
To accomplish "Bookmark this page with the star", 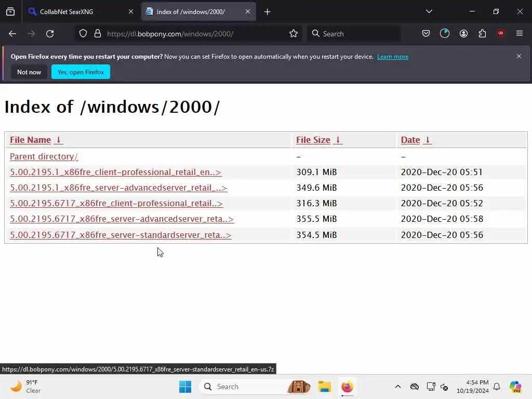I will (x=294, y=34).
